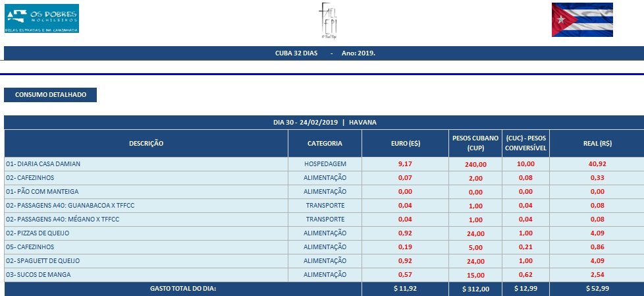Select the DIA 30 - 24/02/2019 Havana header
This screenshot has height=296, width=644.
(325, 123)
